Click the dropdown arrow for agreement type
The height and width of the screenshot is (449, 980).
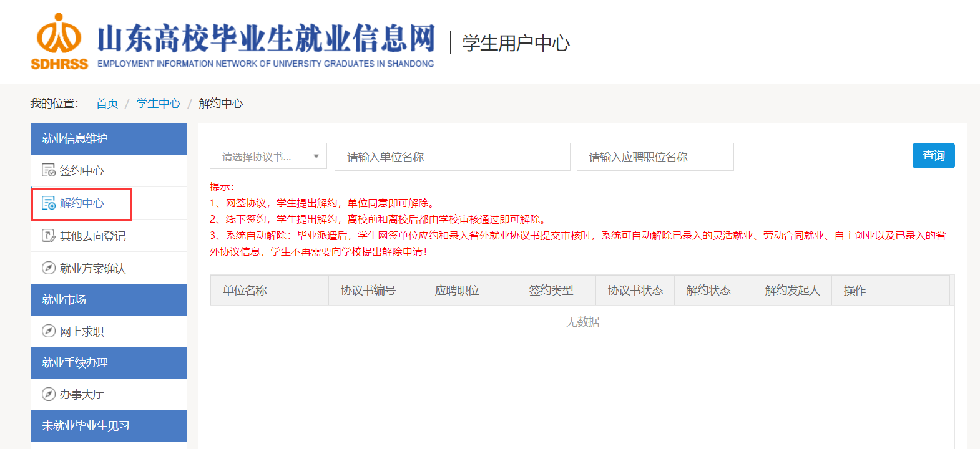[316, 157]
